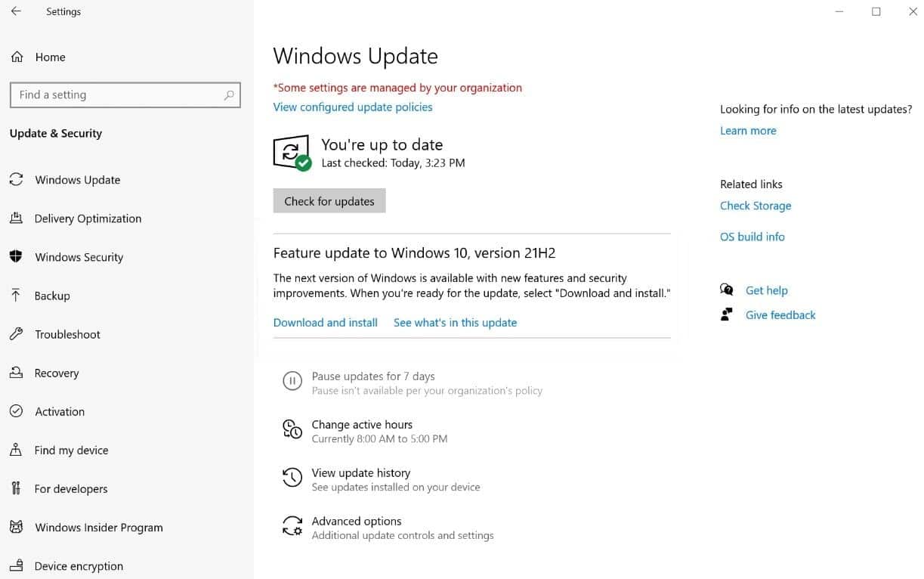This screenshot has width=924, height=579.
Task: Click the Windows Insider Program cat icon
Action: [16, 527]
